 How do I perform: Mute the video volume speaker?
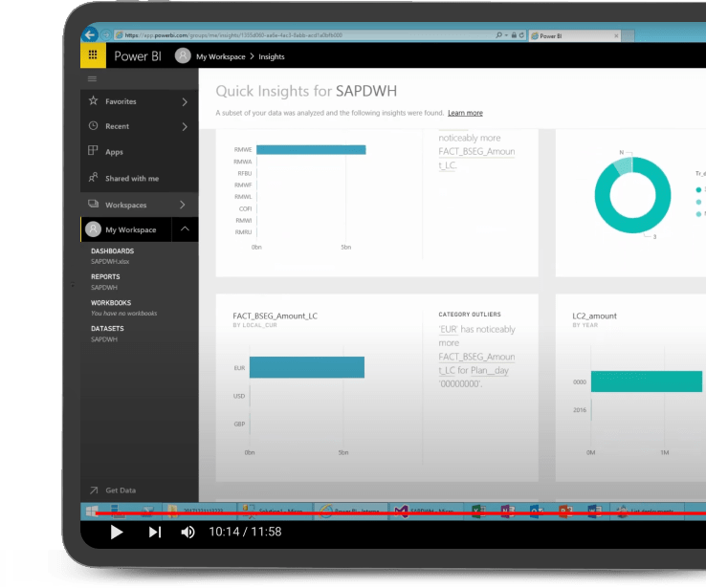click(188, 533)
